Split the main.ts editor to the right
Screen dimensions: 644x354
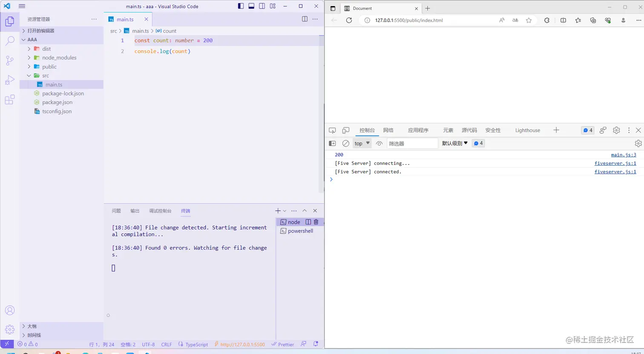305,19
